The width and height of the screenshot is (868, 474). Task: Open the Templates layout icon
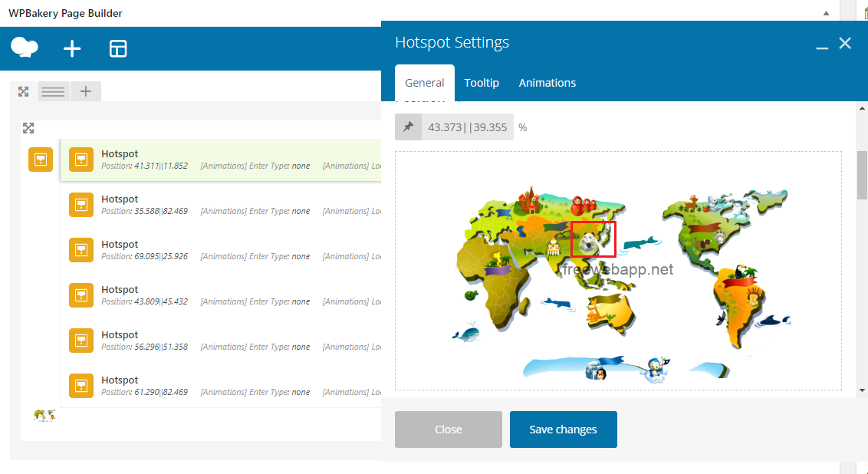point(118,49)
